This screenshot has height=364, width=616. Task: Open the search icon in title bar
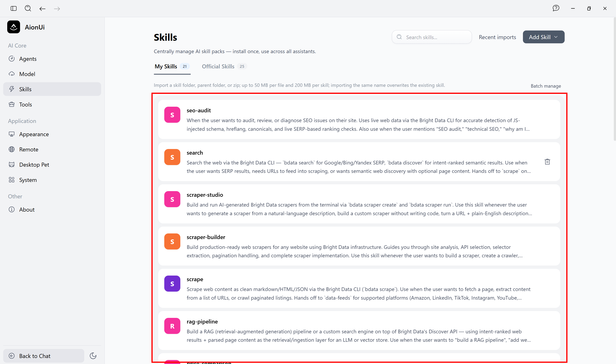(28, 9)
